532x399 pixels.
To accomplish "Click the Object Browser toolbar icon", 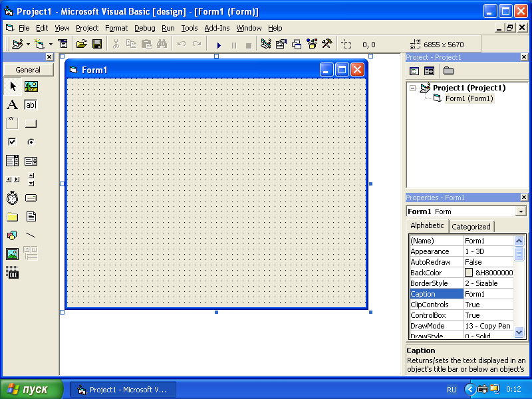I will click(x=312, y=44).
